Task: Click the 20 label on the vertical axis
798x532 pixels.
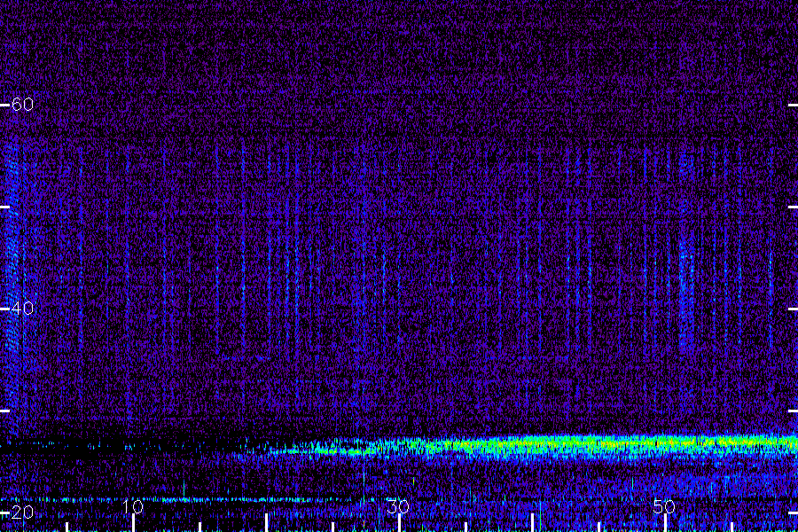Action: click(22, 512)
